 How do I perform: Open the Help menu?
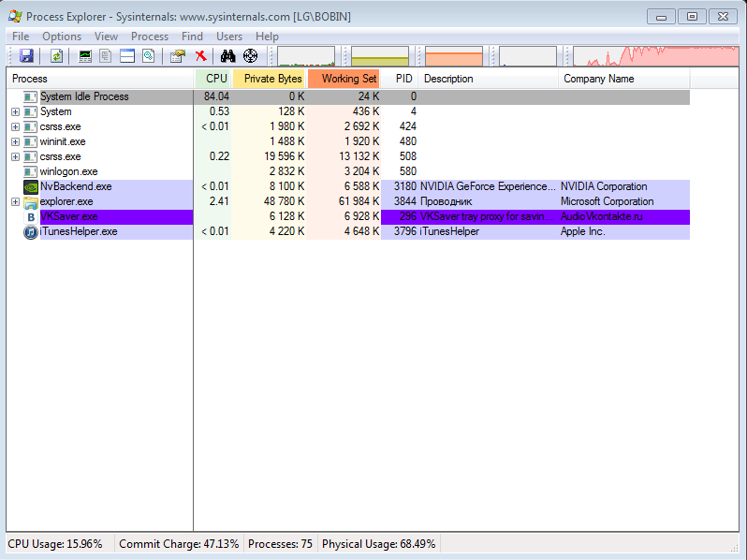pyautogui.click(x=267, y=37)
